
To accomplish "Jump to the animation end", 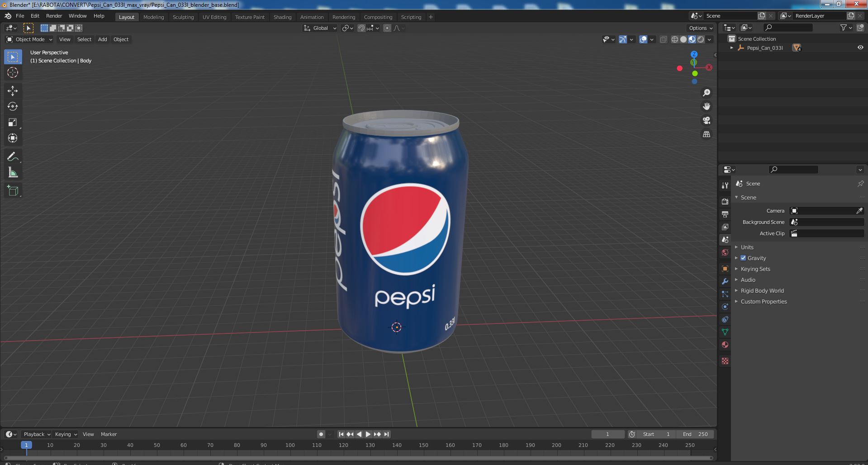I will click(x=386, y=434).
